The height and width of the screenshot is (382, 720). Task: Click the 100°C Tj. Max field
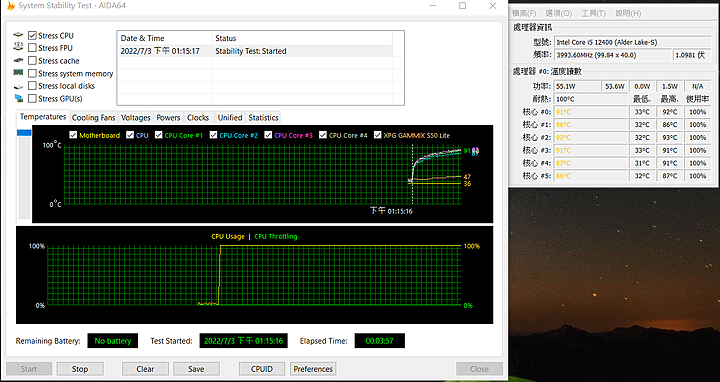(591, 99)
